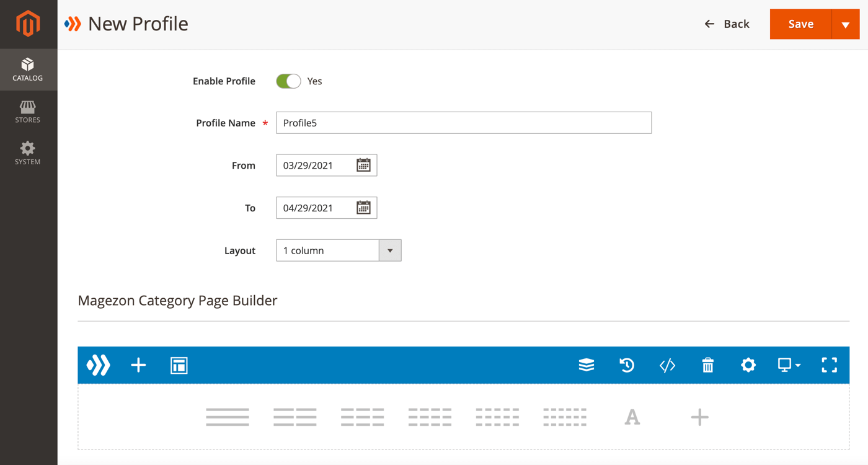
Task: Click the Add Element plus icon in builder toolbar
Action: [x=138, y=365]
